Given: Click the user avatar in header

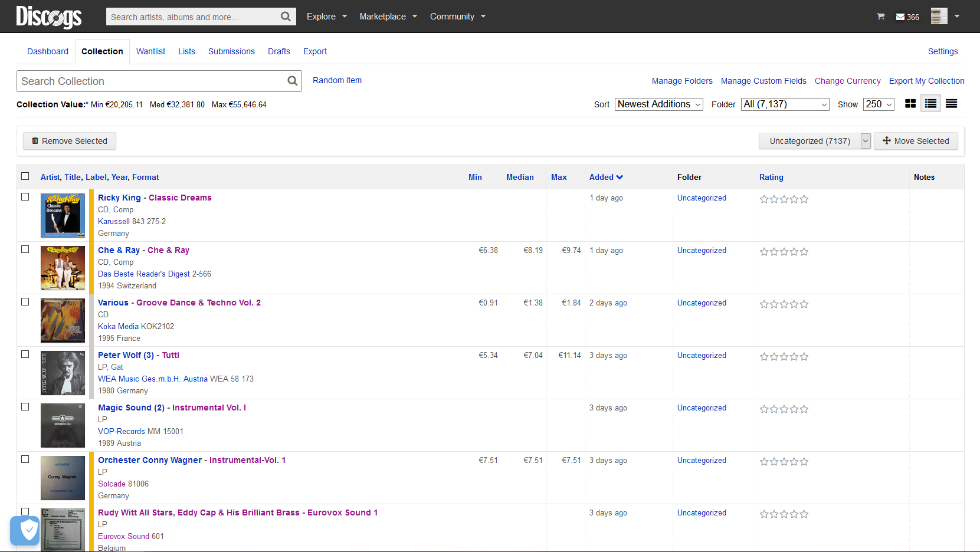Looking at the screenshot, I should click(x=939, y=16).
